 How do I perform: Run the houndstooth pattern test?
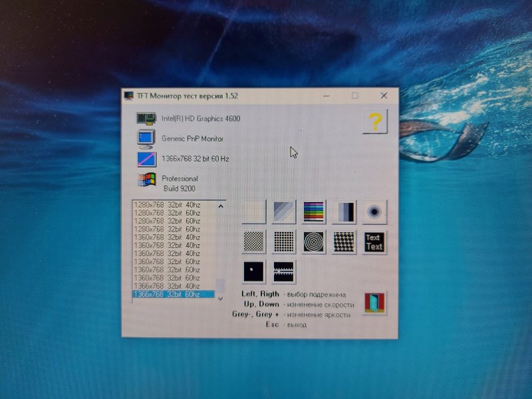pyautogui.click(x=344, y=241)
